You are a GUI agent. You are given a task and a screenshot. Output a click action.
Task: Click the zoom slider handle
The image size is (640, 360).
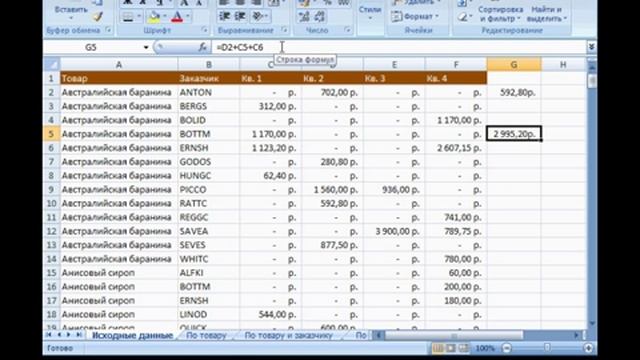point(547,348)
